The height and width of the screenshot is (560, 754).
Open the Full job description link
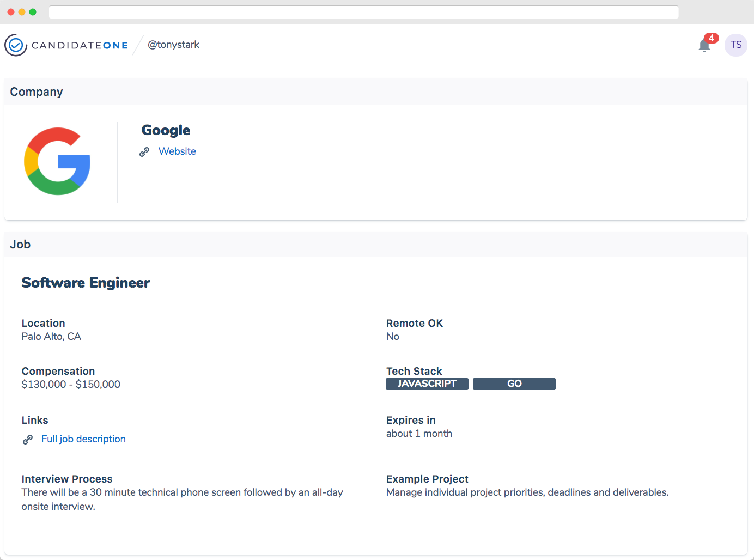pos(83,439)
